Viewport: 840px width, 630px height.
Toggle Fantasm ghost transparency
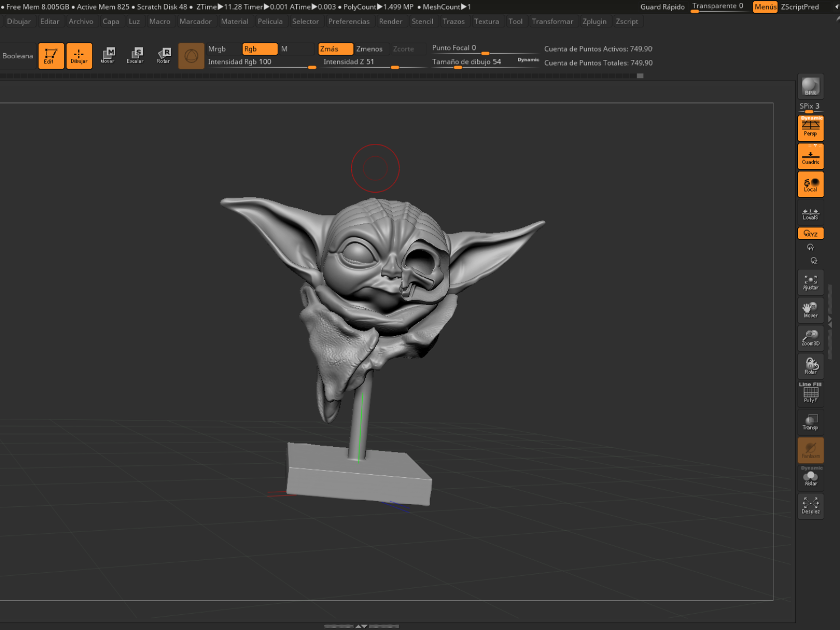pos(810,450)
